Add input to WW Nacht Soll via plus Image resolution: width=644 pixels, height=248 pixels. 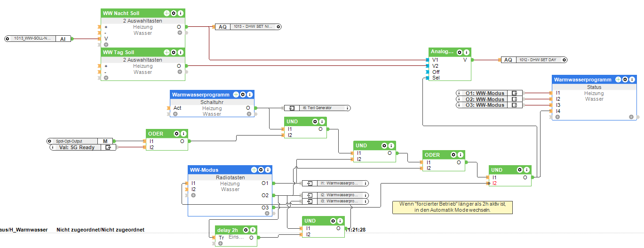point(106,45)
